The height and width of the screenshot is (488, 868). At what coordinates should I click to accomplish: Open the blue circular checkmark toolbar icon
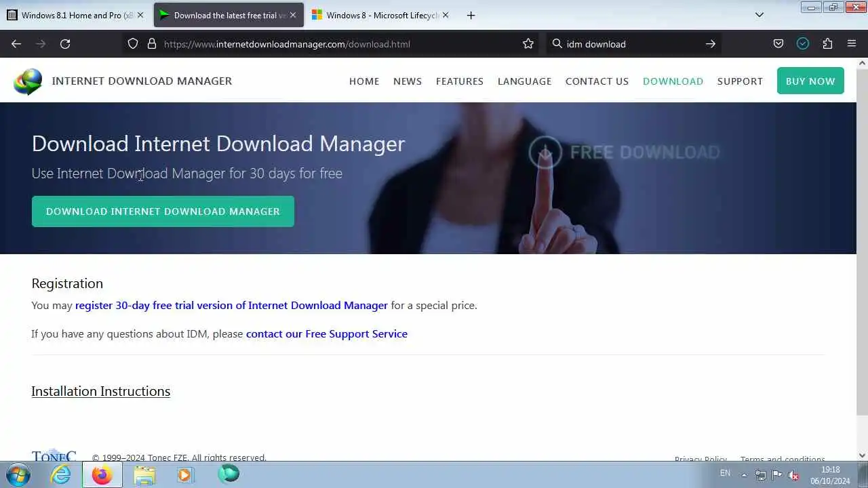coord(803,44)
